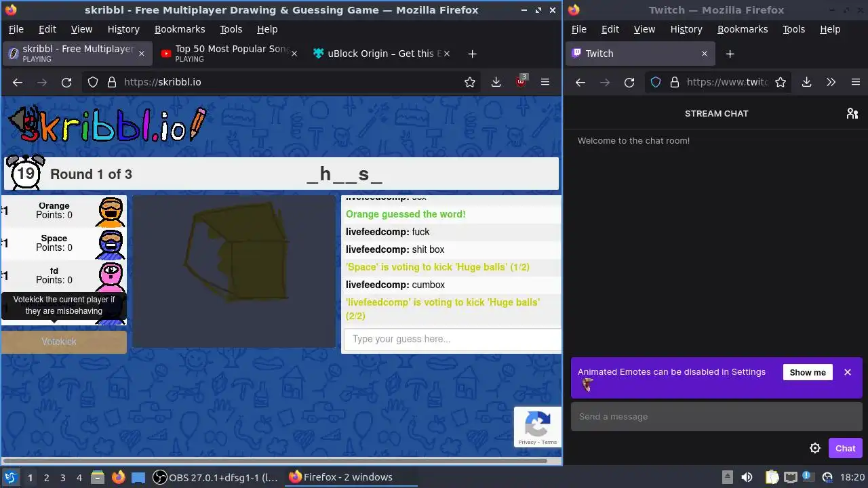The width and height of the screenshot is (868, 488).
Task: Click the Show me button
Action: pos(808,372)
